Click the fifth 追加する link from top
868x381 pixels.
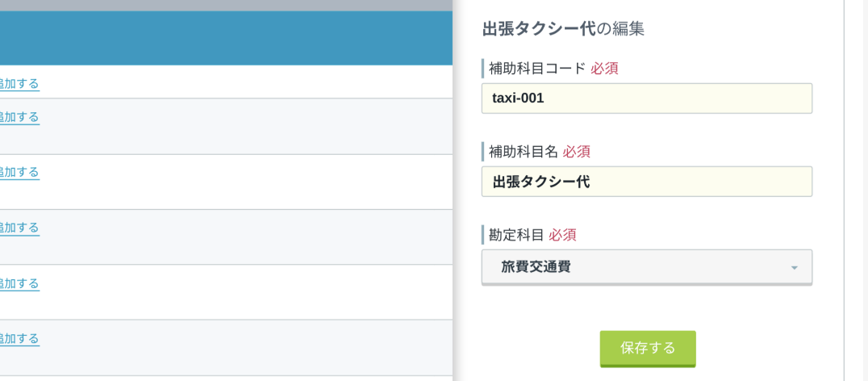pyautogui.click(x=19, y=283)
